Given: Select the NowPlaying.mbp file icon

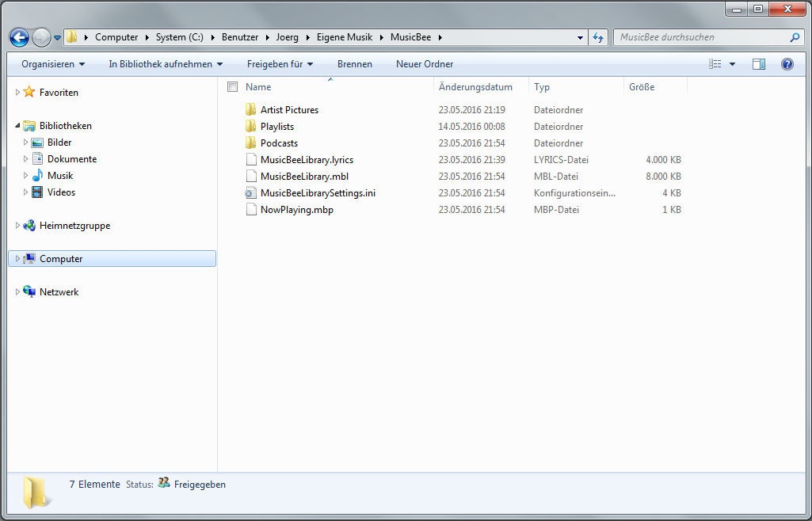Looking at the screenshot, I should [250, 210].
